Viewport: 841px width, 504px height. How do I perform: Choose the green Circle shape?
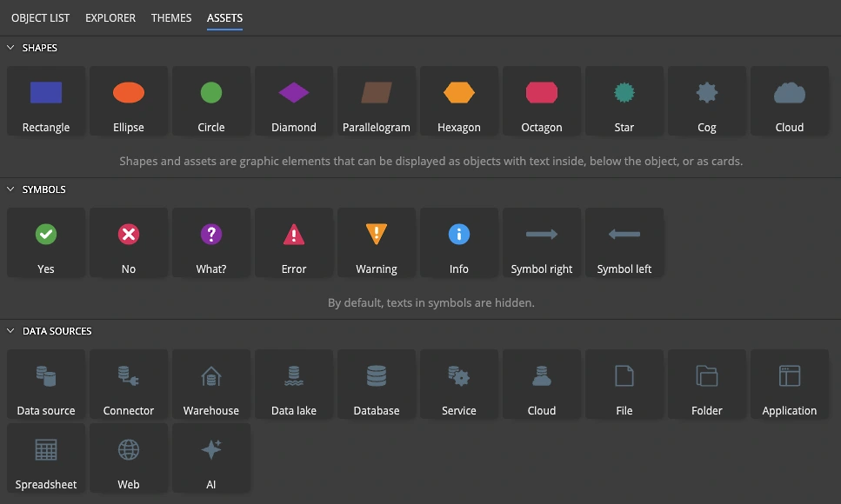point(211,101)
